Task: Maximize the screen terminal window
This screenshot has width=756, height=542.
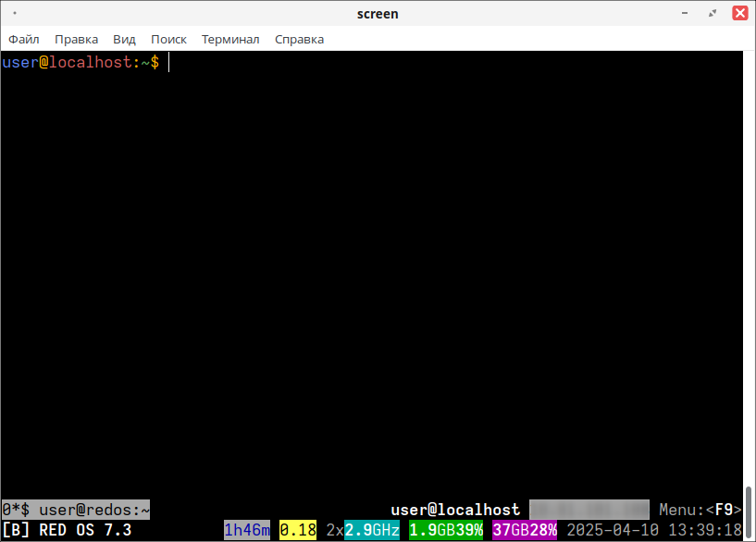Action: pos(713,13)
